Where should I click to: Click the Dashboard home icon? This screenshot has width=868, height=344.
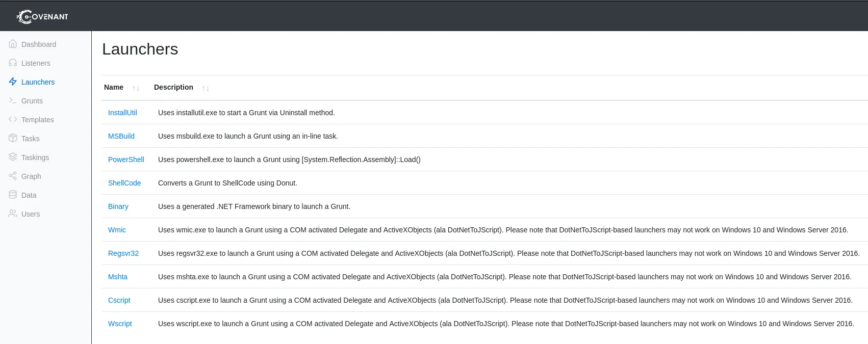(x=13, y=44)
